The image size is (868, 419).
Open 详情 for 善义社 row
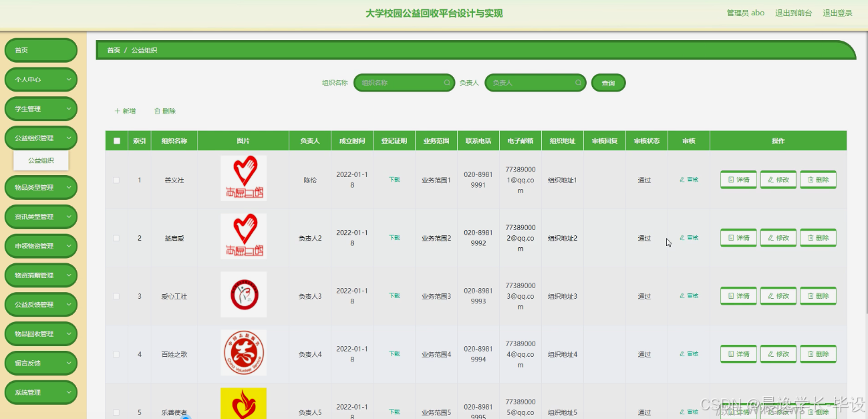[x=738, y=180]
